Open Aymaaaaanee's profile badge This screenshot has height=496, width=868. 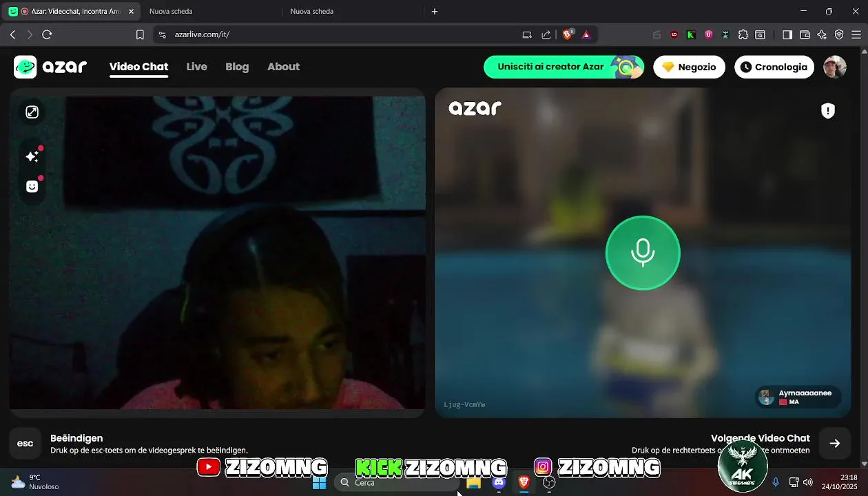(798, 397)
